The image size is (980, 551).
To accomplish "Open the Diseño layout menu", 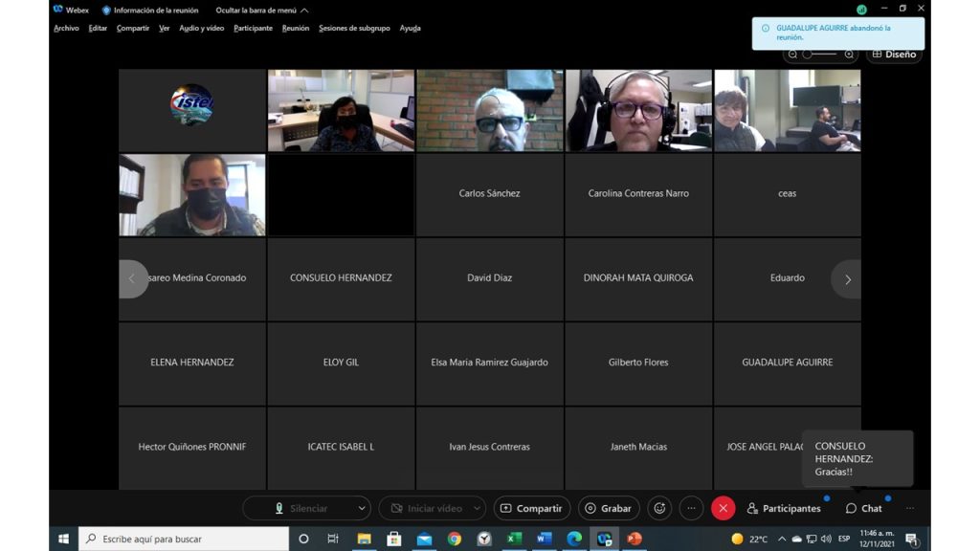I will (894, 55).
